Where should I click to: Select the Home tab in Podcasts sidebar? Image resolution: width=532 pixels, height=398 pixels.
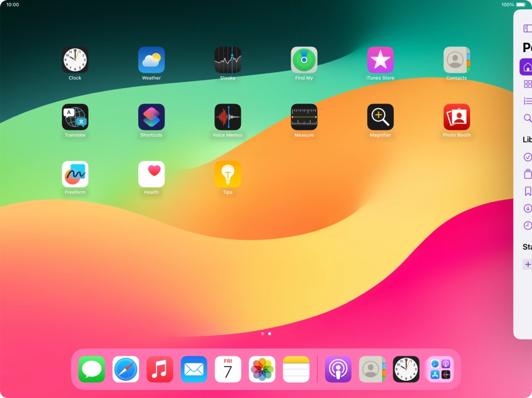pos(526,67)
